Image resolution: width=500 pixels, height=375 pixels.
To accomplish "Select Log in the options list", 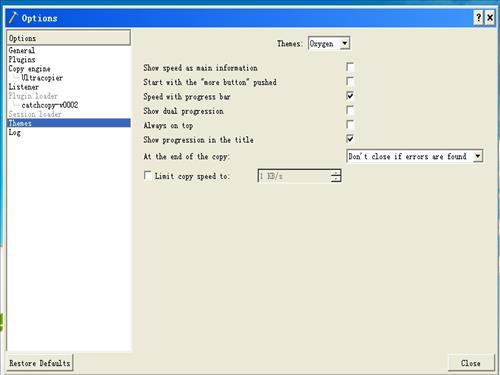I will 15,132.
